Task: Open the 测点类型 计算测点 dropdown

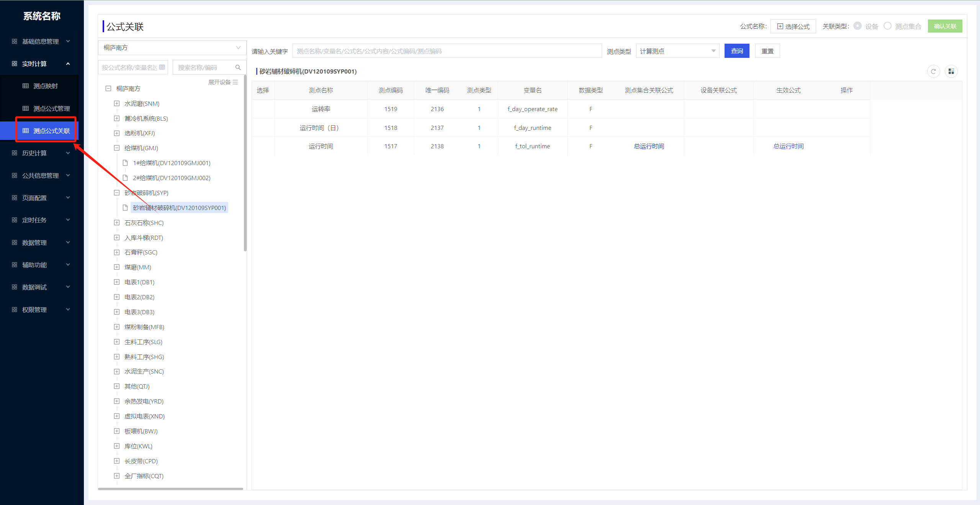Action: pyautogui.click(x=677, y=51)
